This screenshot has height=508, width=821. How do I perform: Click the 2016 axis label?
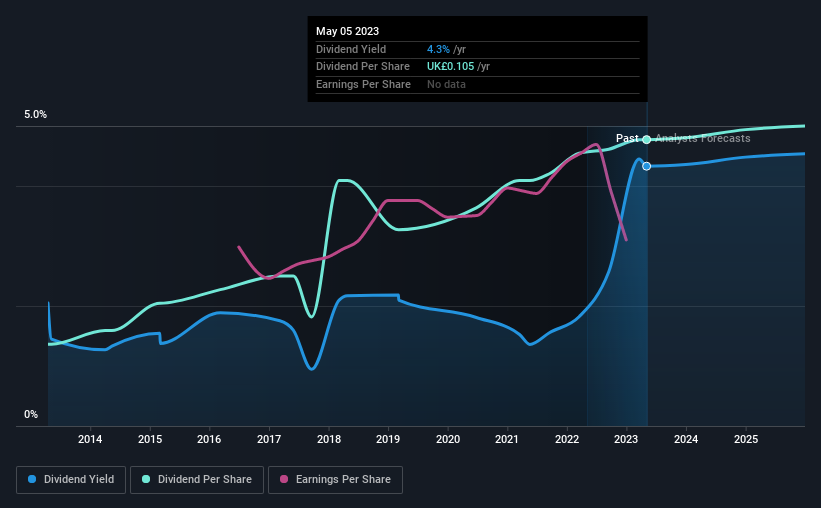(x=209, y=439)
